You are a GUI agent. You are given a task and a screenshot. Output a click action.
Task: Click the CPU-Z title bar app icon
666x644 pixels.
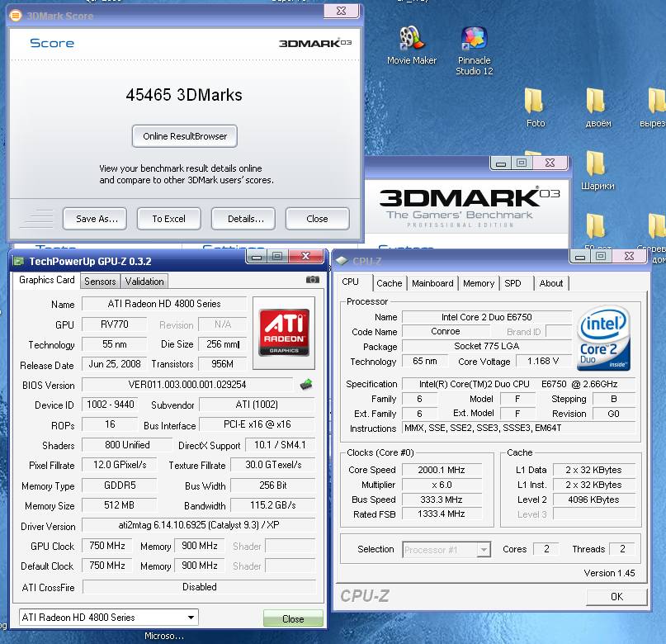(342, 260)
